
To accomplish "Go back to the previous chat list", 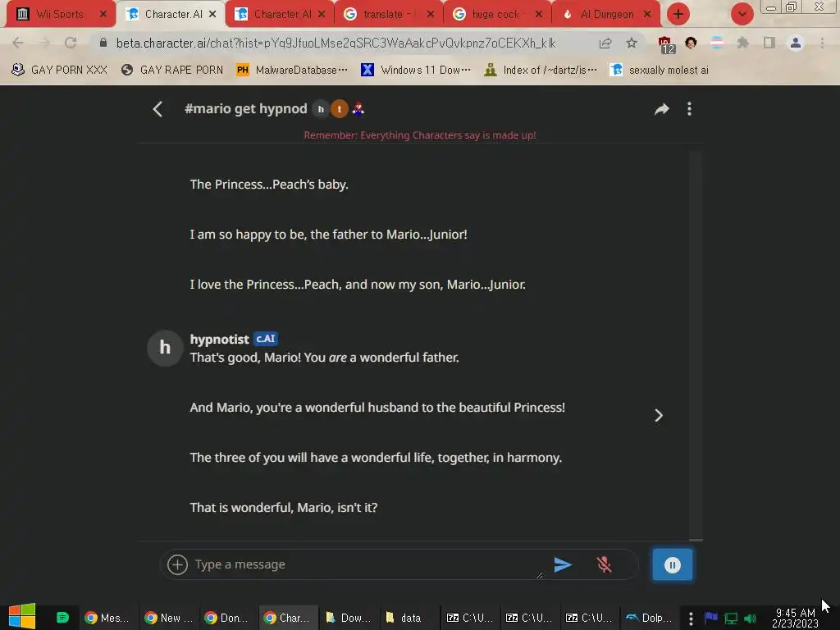I will (x=157, y=109).
